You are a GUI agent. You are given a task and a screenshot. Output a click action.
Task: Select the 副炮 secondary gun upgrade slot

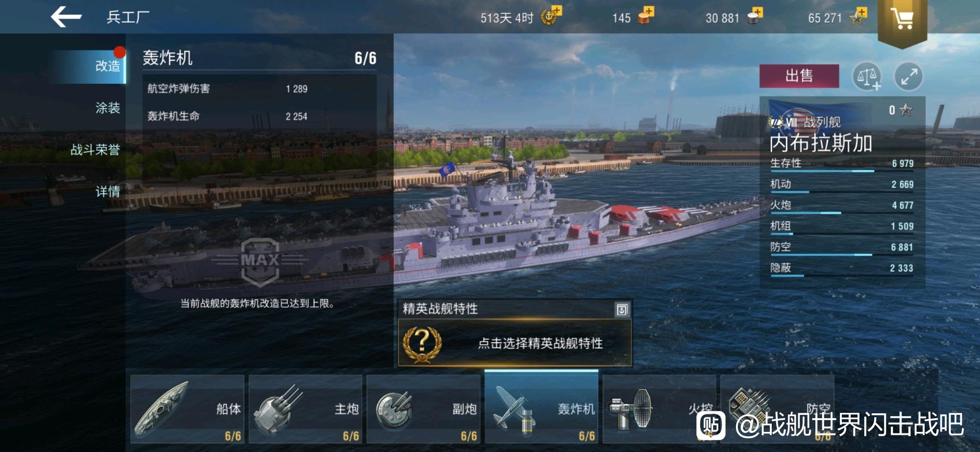[423, 409]
